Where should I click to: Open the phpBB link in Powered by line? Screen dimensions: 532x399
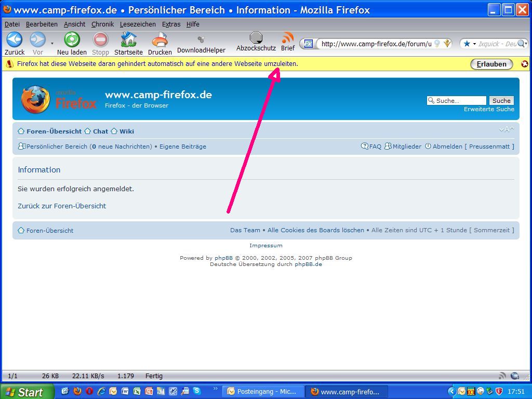[223, 258]
